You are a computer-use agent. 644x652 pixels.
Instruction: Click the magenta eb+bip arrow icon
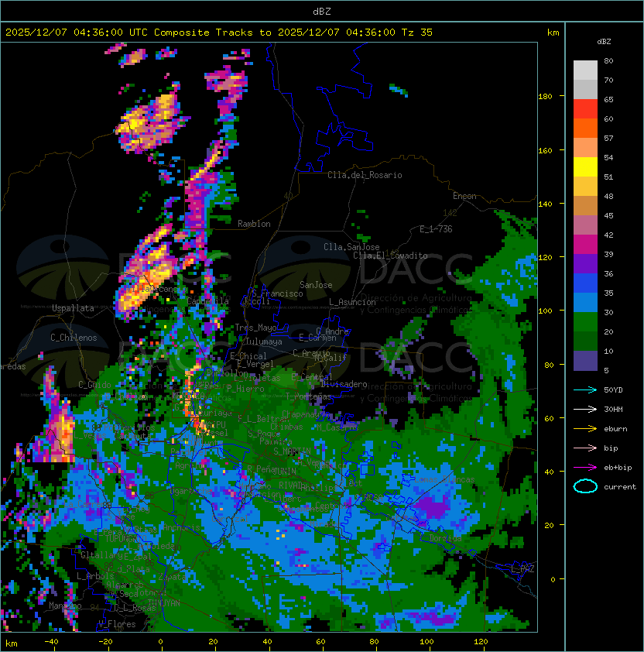(585, 468)
